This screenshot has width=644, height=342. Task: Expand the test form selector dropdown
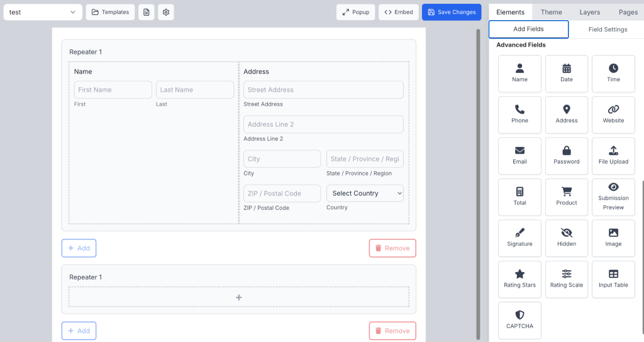tap(43, 12)
